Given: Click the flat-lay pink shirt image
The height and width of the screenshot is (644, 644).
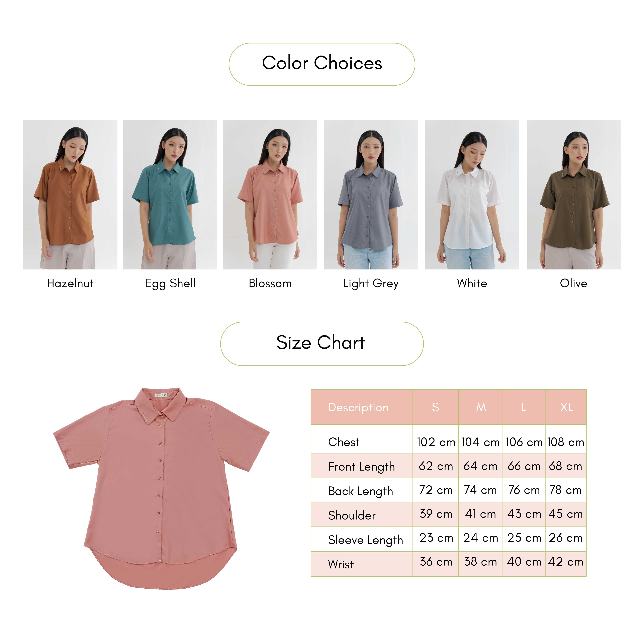Looking at the screenshot, I should 161,488.
